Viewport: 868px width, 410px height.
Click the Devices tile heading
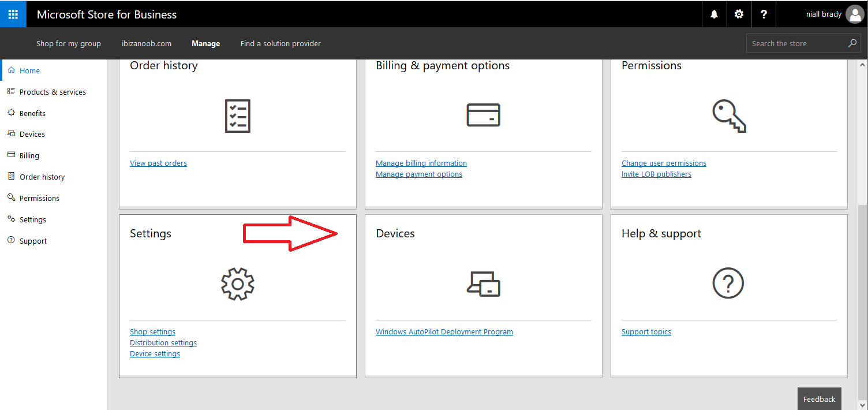point(395,233)
